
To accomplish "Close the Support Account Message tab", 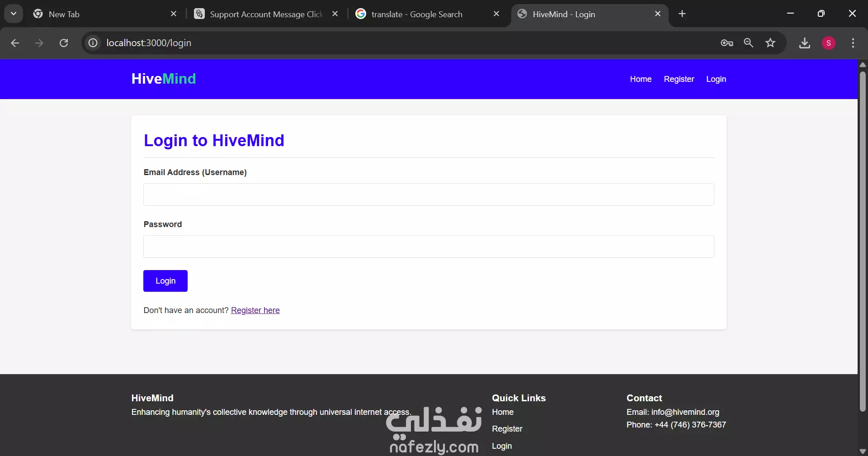I will [x=335, y=14].
